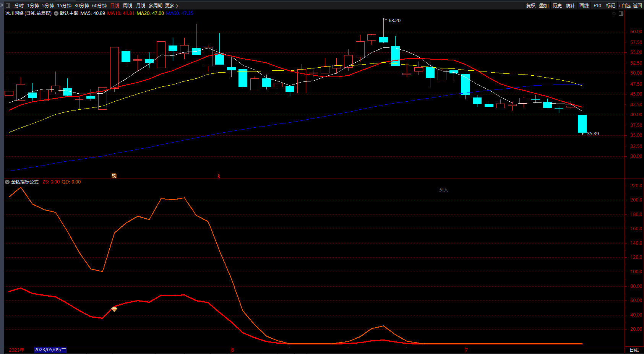This screenshot has height=354, width=644.
Task: Click the 返回 back button
Action: pos(637,5)
